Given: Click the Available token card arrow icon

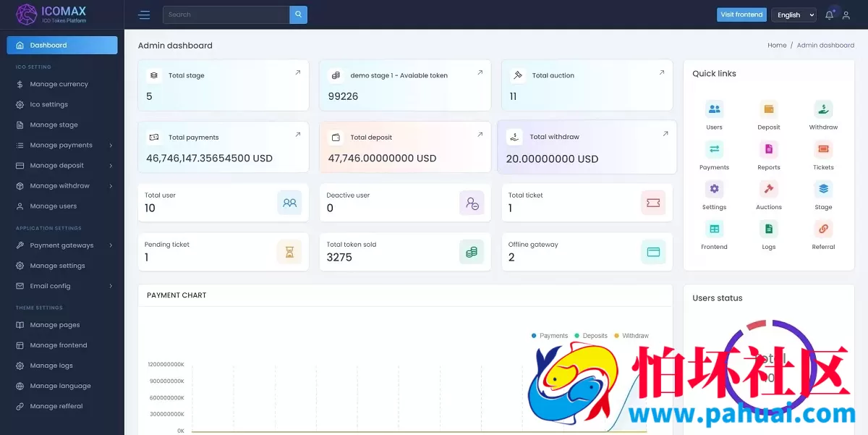Looking at the screenshot, I should (x=480, y=72).
